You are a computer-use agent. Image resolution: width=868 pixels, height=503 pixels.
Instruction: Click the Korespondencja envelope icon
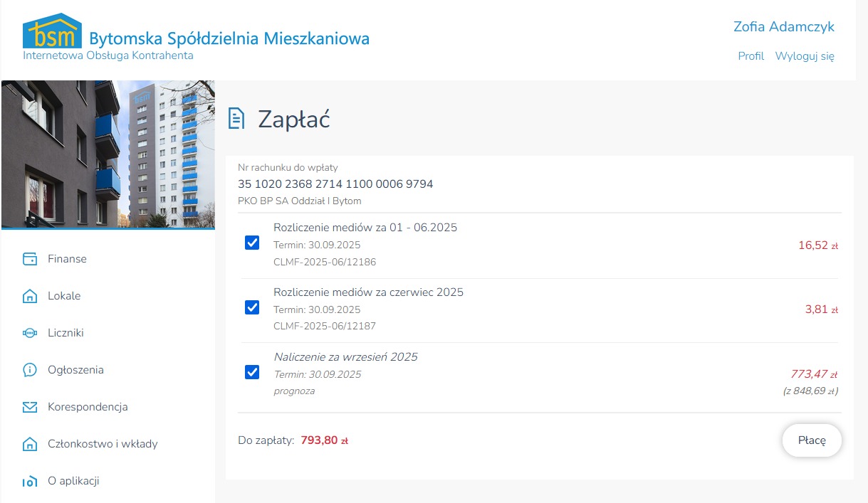point(30,407)
